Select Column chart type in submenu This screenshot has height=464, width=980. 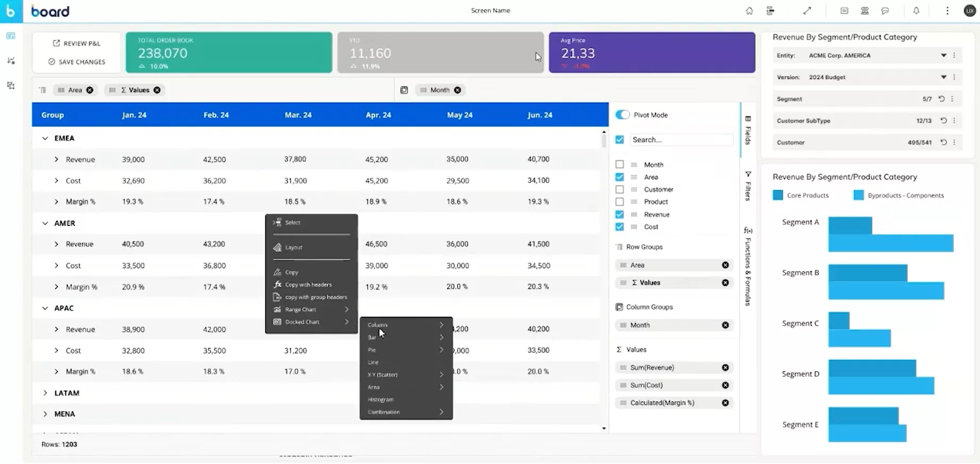(x=406, y=325)
